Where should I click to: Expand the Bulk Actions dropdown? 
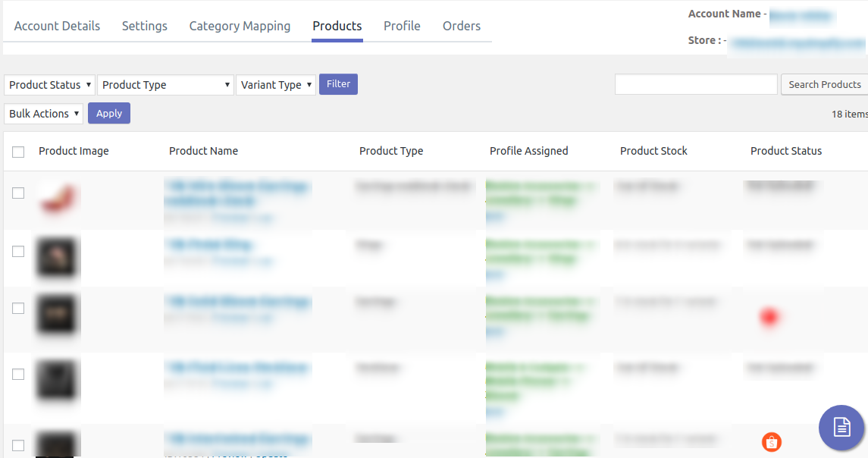tap(44, 114)
